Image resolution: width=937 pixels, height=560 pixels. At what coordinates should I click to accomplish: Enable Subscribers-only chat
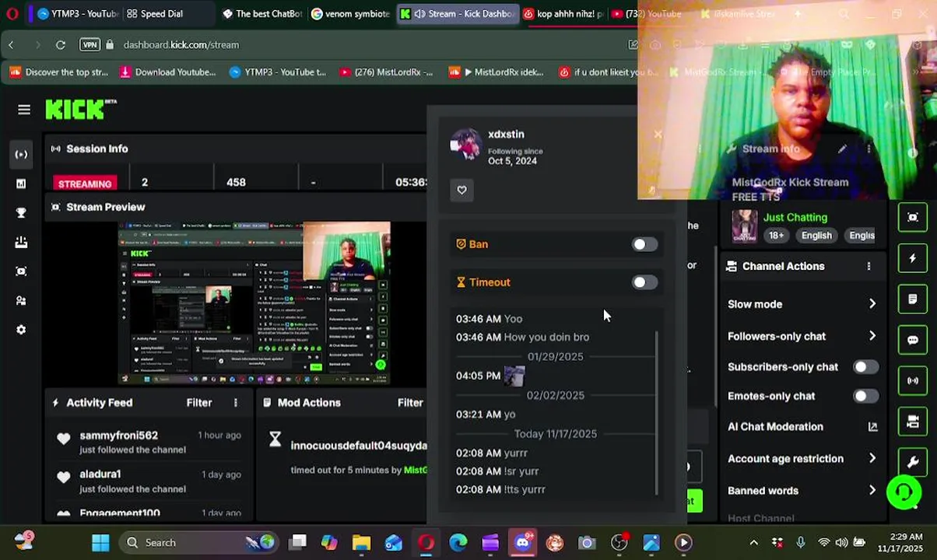[x=865, y=367]
